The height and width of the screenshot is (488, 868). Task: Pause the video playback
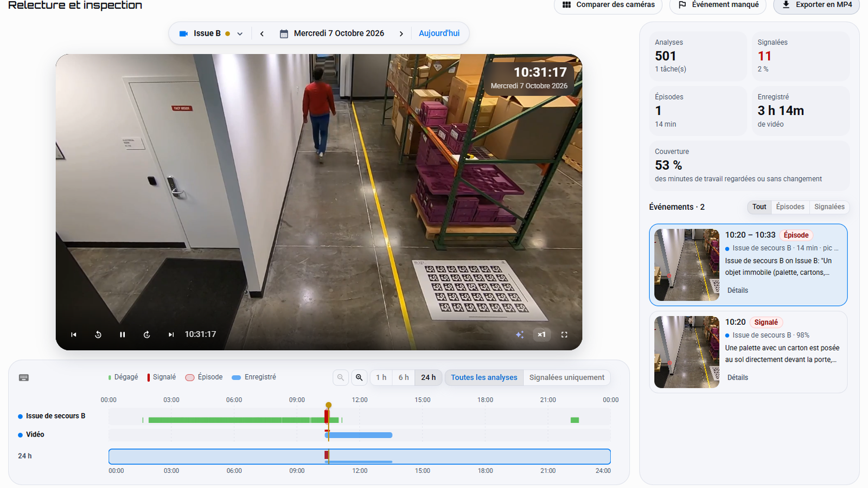pos(123,335)
